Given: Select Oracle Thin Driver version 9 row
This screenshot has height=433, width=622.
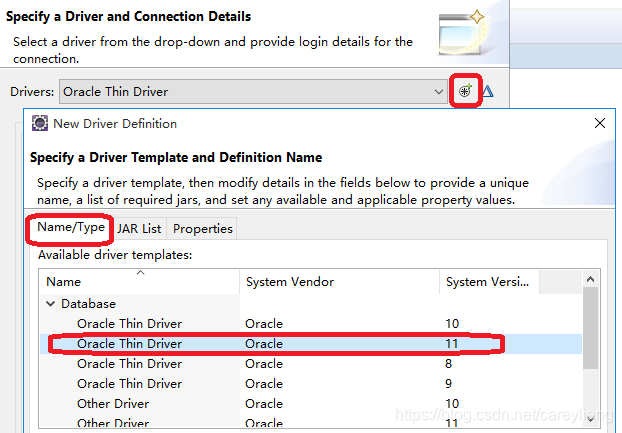Looking at the screenshot, I should click(311, 383).
